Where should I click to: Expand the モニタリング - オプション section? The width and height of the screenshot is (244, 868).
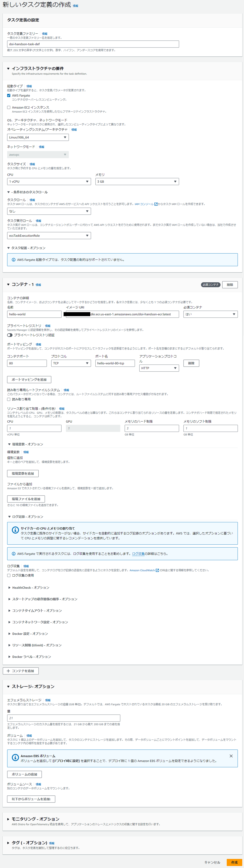8,819
